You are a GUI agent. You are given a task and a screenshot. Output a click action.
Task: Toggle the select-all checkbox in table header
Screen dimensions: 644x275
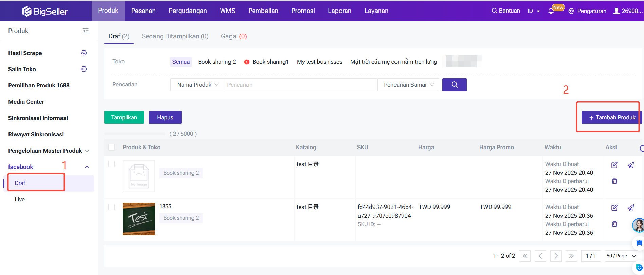(x=111, y=147)
